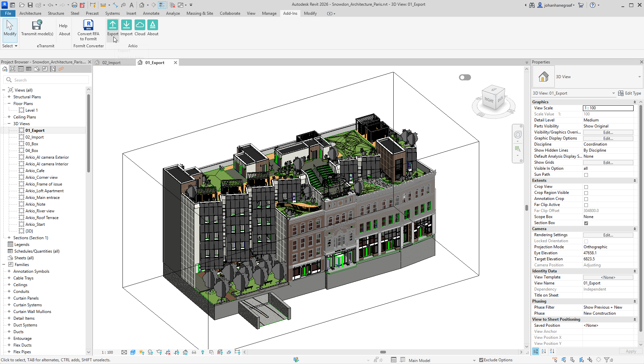Switch to the 02_Import view tab

point(111,63)
